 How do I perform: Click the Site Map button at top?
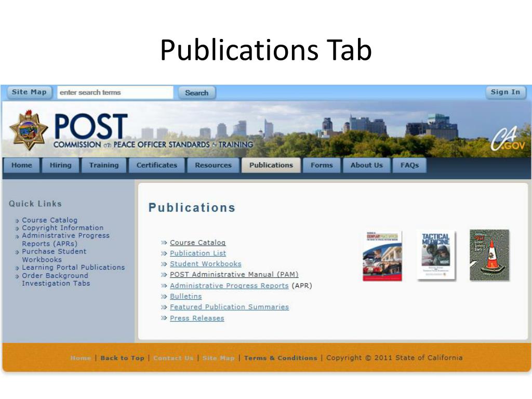(x=29, y=92)
